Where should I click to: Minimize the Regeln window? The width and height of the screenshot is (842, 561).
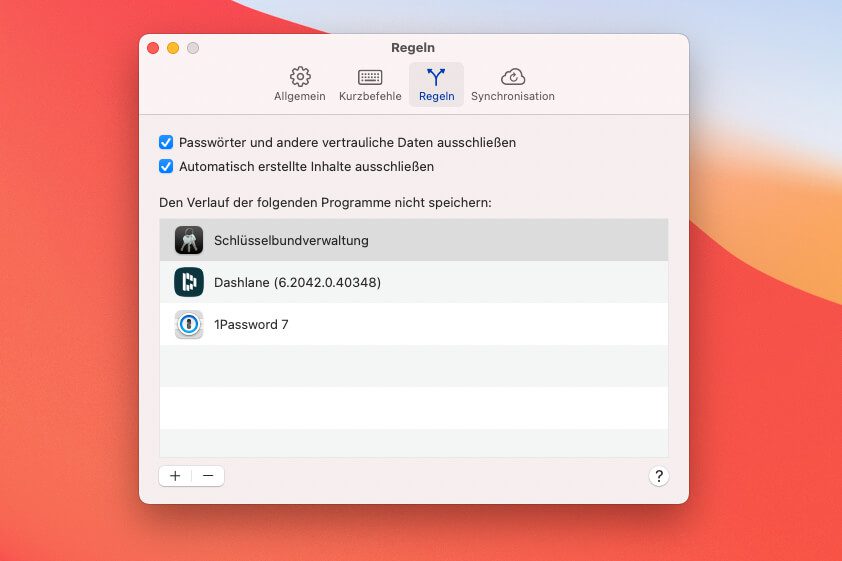click(173, 48)
